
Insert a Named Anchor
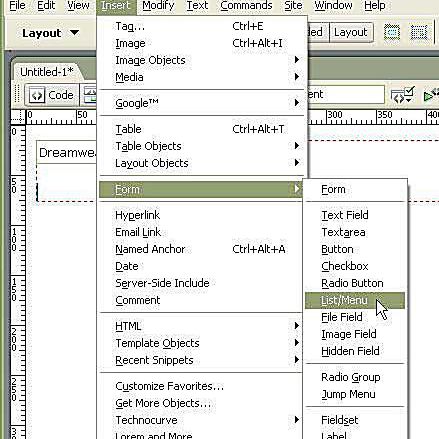point(202,249)
